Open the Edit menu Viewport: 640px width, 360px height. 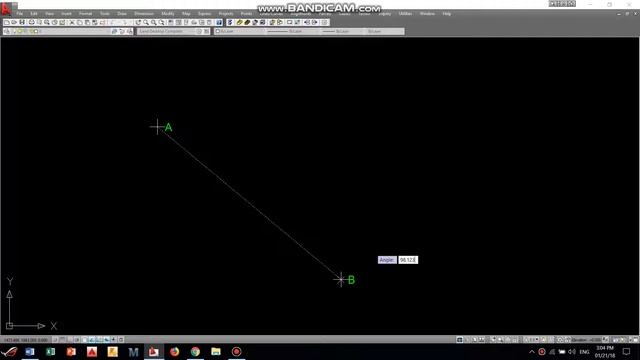(34, 14)
